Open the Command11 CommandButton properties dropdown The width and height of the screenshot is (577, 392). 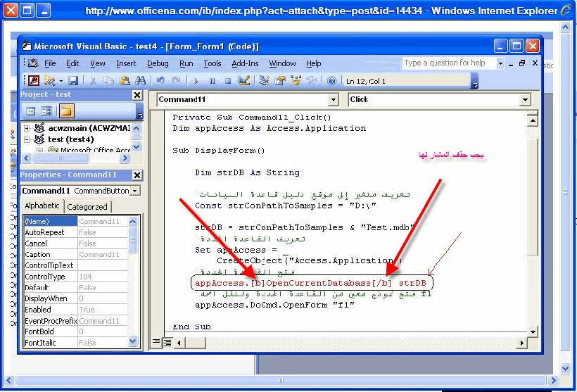[x=135, y=191]
